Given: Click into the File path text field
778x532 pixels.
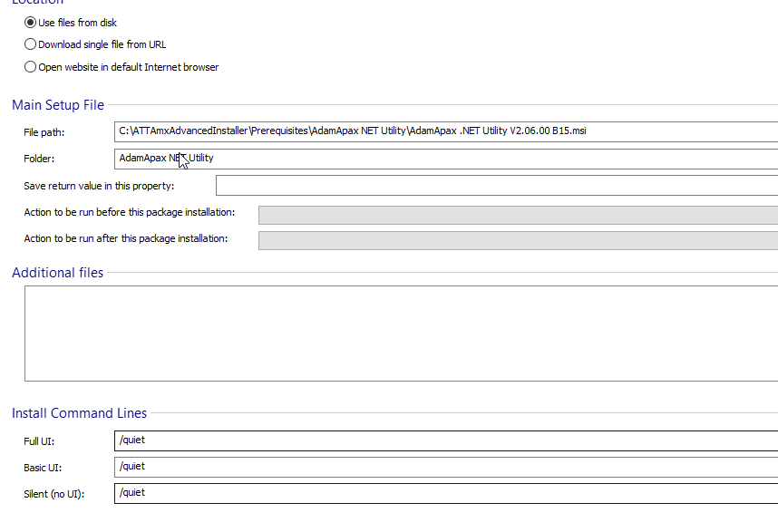Looking at the screenshot, I should 444,131.
